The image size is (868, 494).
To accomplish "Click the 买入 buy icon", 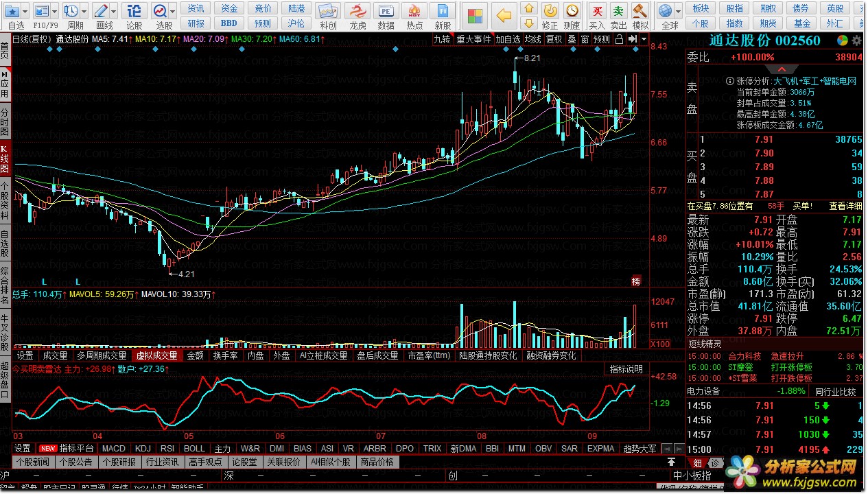I will [x=598, y=11].
